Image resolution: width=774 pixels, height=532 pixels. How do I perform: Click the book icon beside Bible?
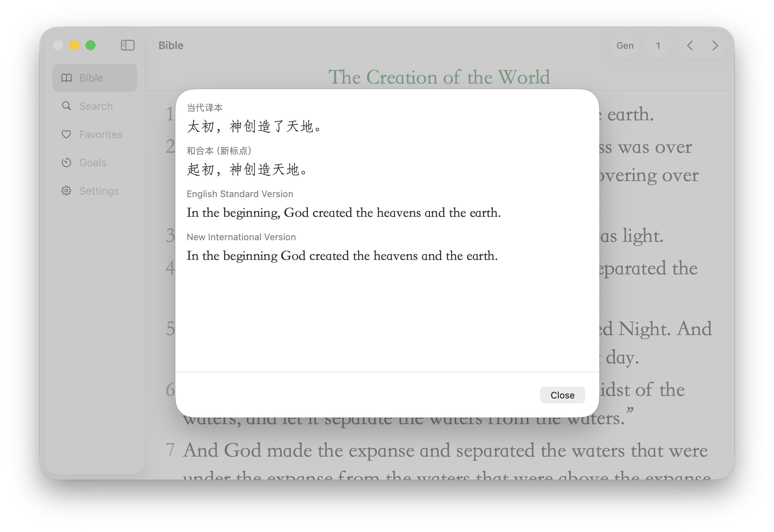tap(66, 78)
